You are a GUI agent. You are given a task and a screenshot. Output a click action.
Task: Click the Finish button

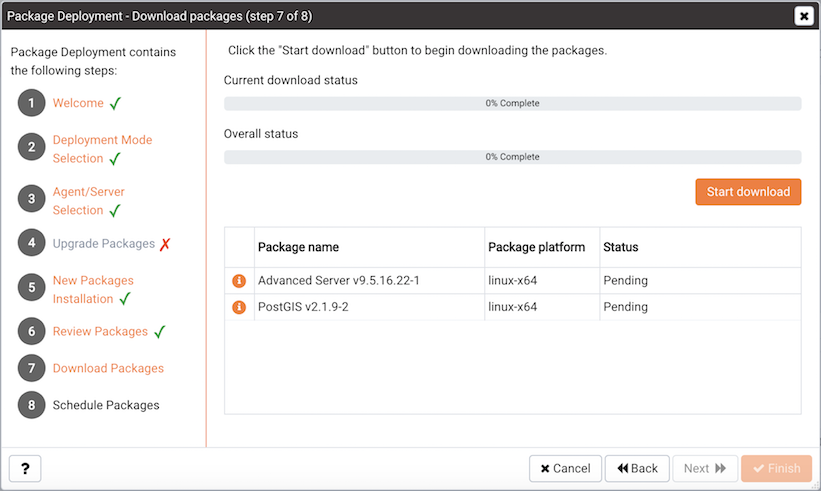(x=776, y=468)
